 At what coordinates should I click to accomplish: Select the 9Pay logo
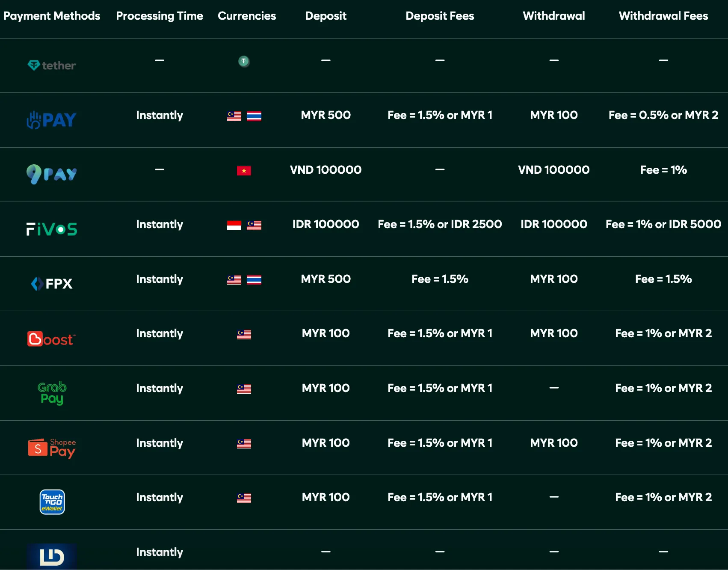point(52,174)
